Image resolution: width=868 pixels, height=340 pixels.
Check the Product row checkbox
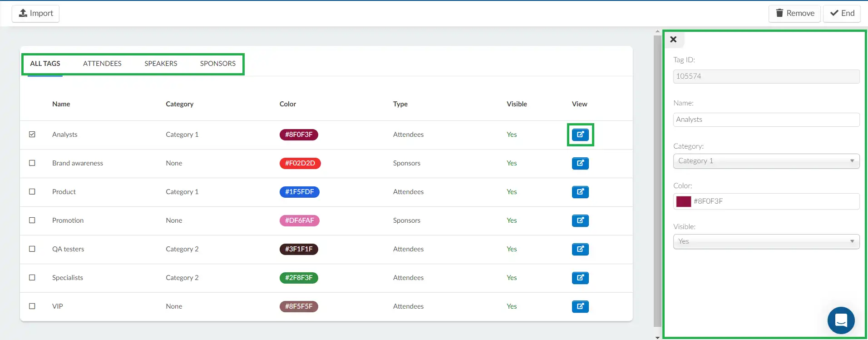(32, 192)
